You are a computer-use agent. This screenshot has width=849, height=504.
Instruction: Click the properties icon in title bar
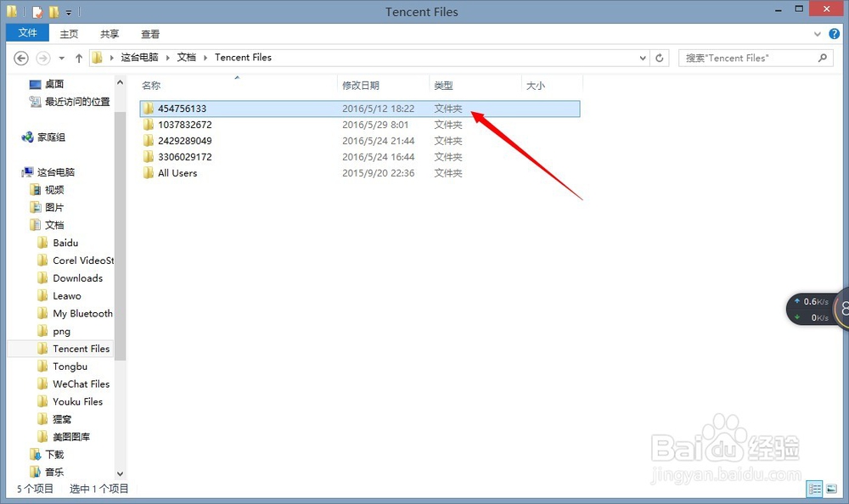click(x=37, y=11)
